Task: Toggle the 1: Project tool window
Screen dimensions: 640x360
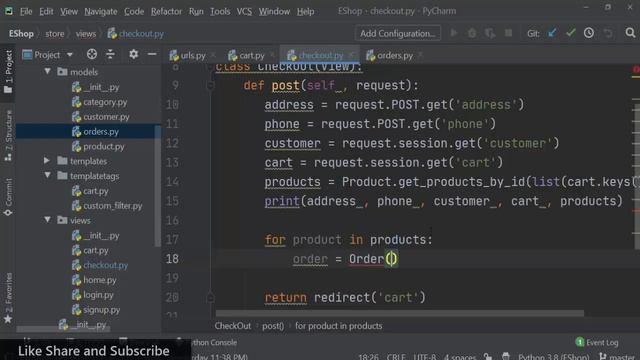Action: pos(8,71)
